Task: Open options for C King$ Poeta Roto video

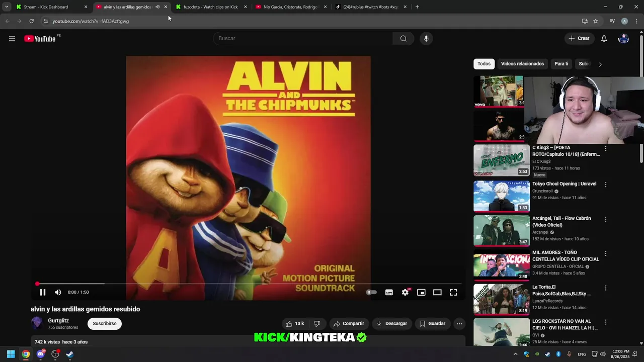Action: (x=606, y=149)
